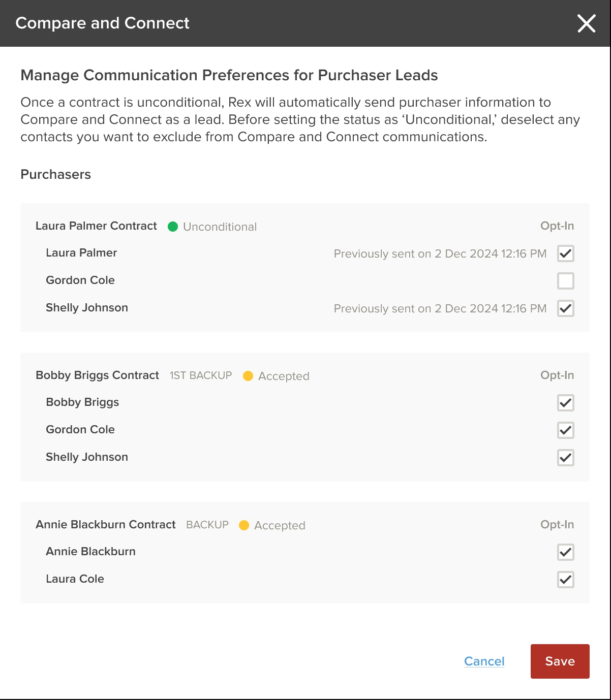Save the communication preferences
The width and height of the screenshot is (611, 700).
[x=560, y=661]
